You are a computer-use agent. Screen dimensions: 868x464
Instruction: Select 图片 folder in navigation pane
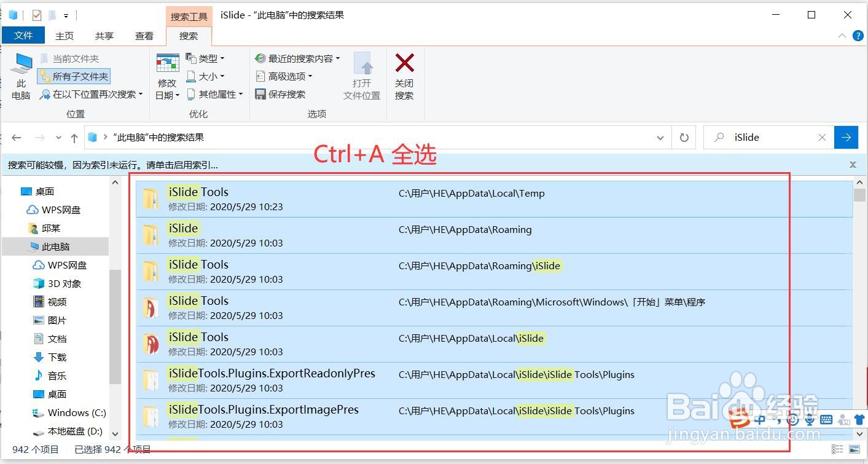click(49, 320)
